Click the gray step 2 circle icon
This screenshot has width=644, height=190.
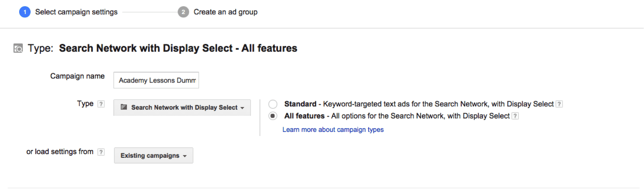coord(183,12)
